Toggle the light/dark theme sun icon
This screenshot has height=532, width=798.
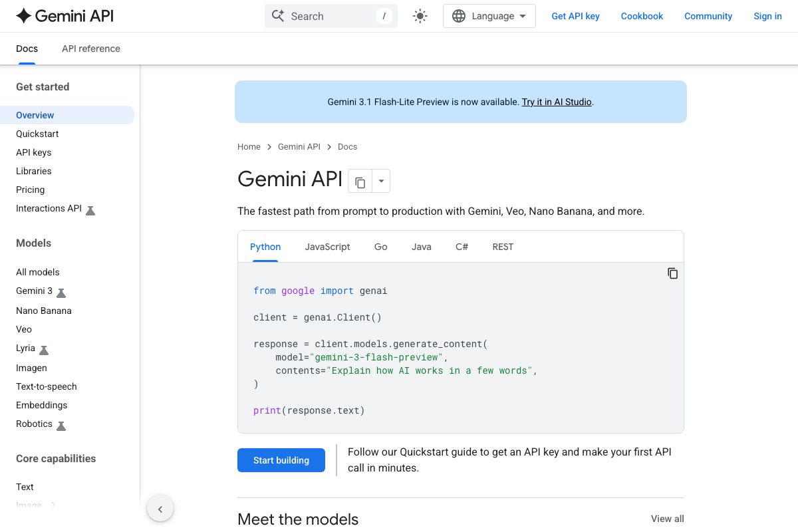click(x=420, y=15)
